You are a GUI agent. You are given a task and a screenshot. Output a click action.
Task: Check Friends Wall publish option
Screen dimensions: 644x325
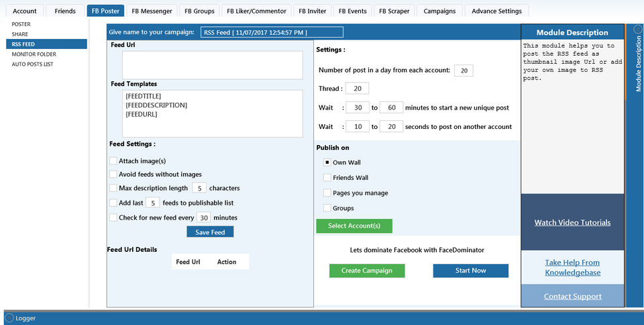327,177
